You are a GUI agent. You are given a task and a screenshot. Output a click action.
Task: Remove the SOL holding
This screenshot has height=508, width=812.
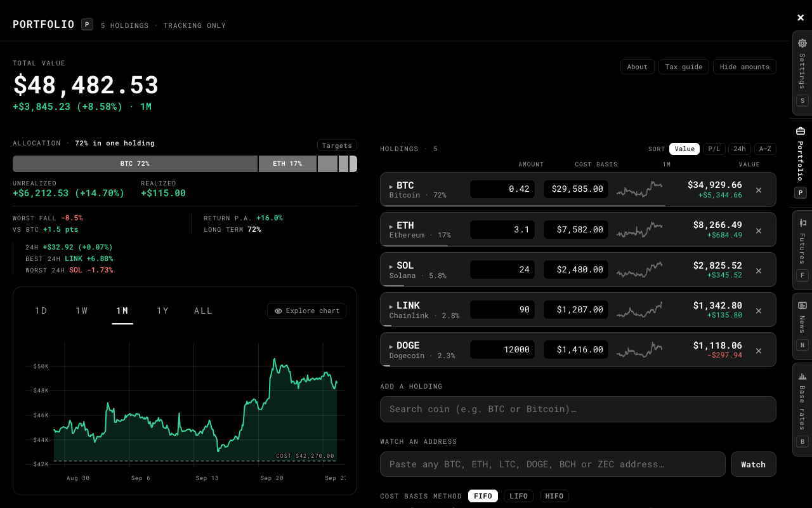coord(759,270)
